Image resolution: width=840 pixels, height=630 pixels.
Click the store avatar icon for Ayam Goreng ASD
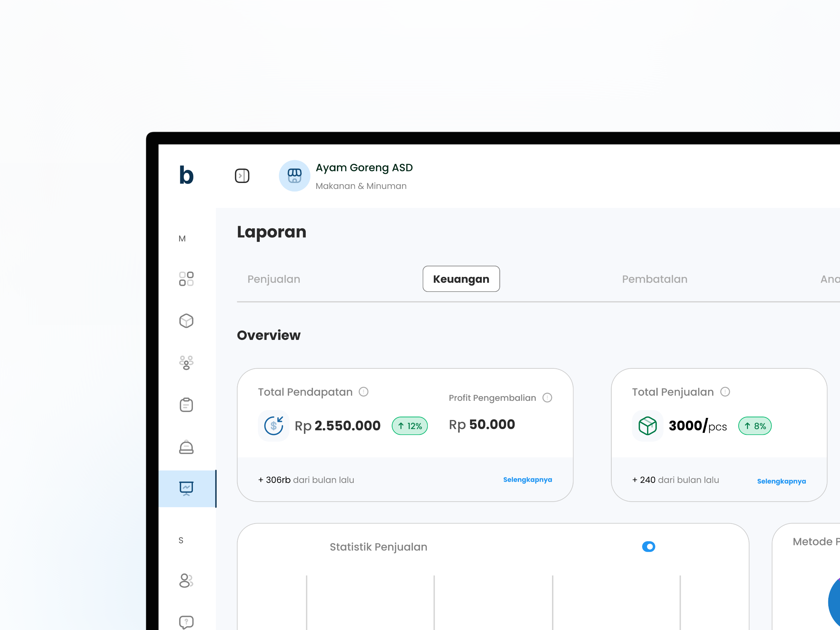[294, 176]
